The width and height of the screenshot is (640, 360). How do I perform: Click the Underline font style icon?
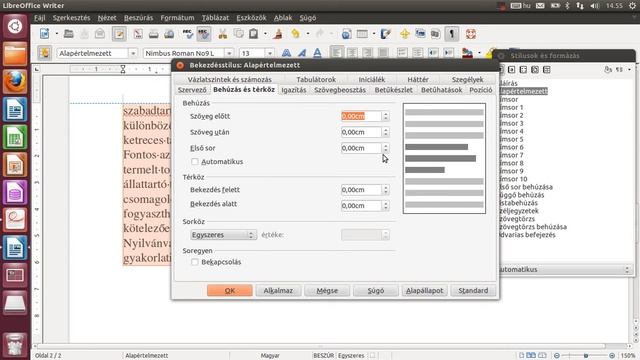[x=317, y=53]
